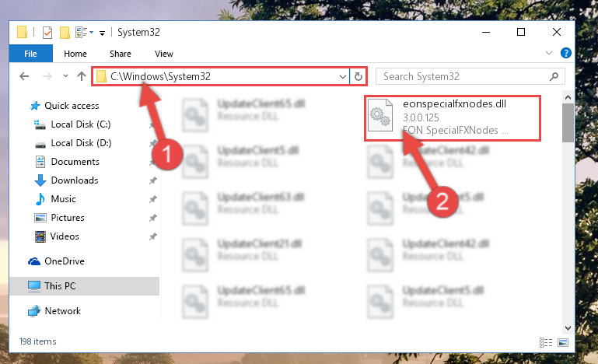Go back using the left arrow
The width and height of the screenshot is (598, 364).
[24, 76]
